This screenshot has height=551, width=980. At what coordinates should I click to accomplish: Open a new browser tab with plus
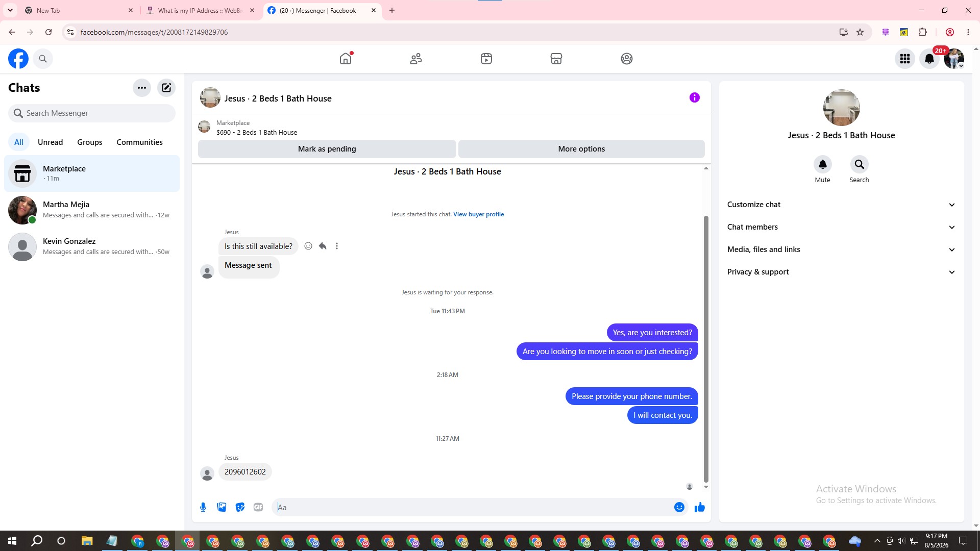(x=392, y=10)
